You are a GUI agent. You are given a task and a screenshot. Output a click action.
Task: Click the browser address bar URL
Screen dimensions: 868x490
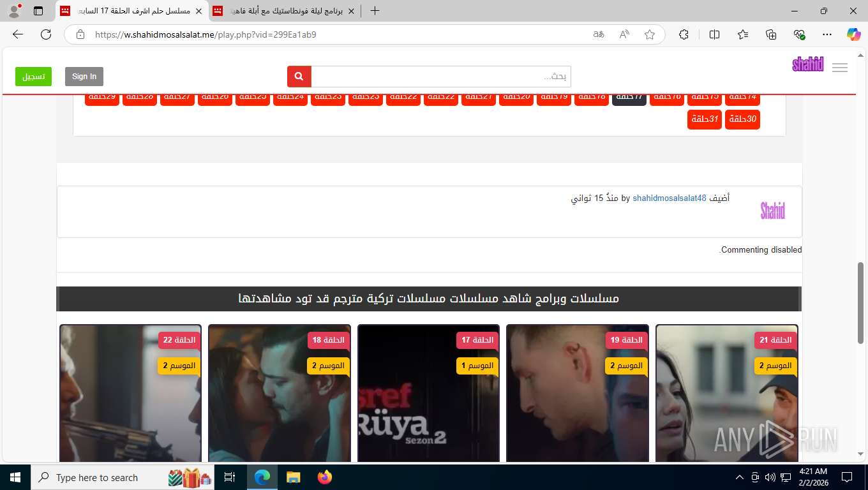pyautogui.click(x=206, y=34)
